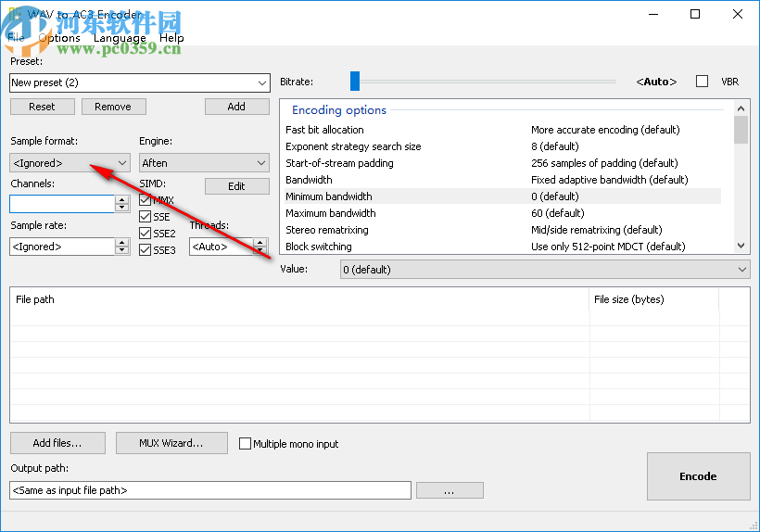
Task: Select the Stereo rematrixing row
Action: pos(503,230)
